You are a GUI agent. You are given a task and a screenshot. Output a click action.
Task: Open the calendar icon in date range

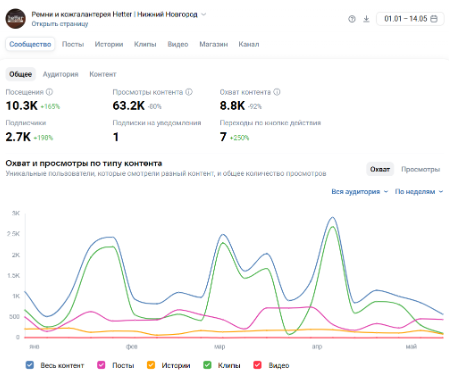434,19
